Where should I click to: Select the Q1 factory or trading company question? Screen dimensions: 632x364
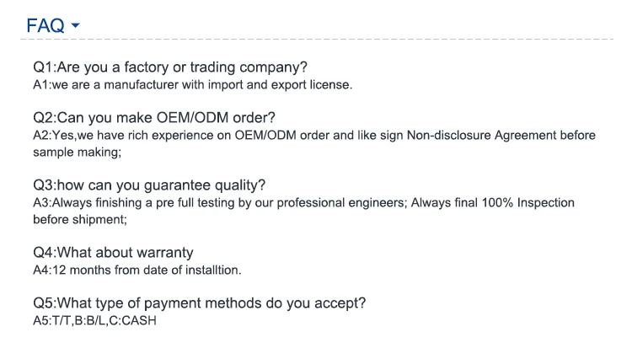169,67
